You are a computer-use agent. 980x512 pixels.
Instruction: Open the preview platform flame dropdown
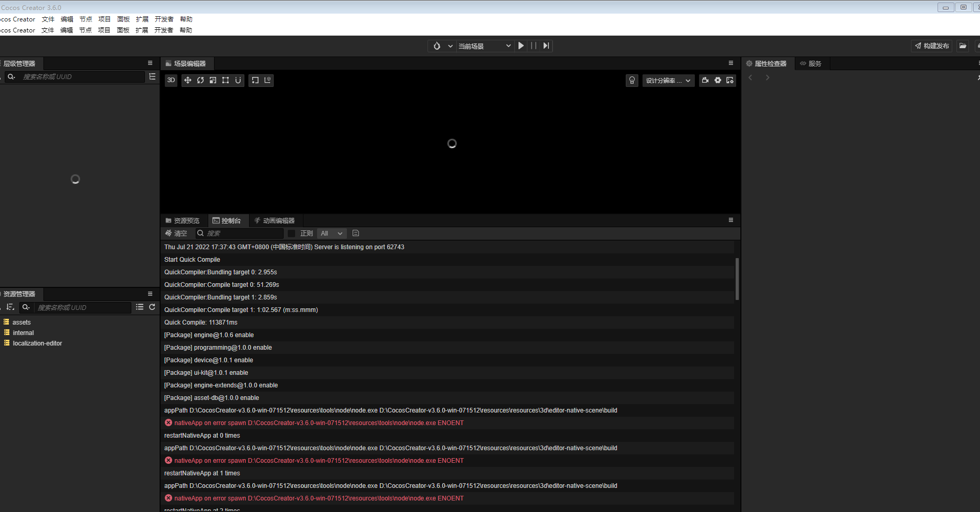[442, 46]
